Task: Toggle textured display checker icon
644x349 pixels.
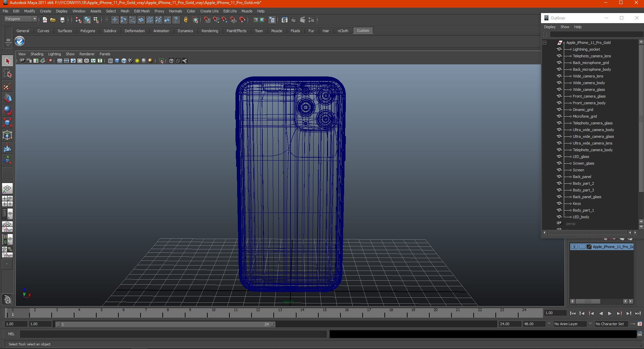Action: tap(130, 61)
